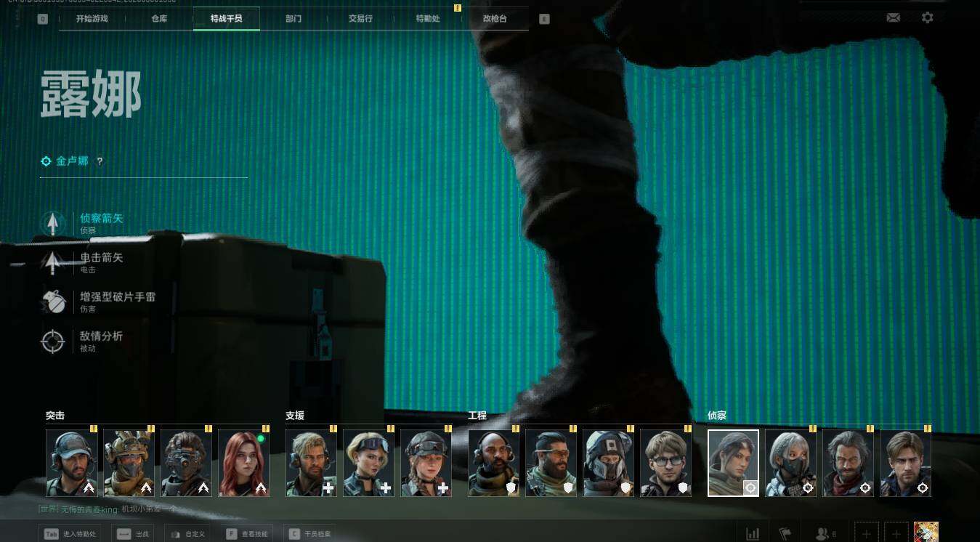Switch to the 改枪台 tab
The width and height of the screenshot is (980, 542).
(x=495, y=19)
